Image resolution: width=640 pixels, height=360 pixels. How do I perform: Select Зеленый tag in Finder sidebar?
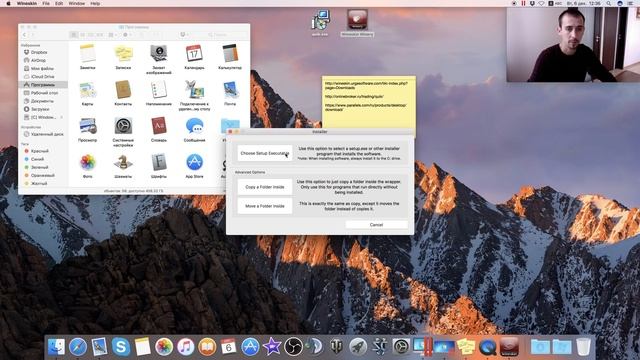[x=39, y=167]
